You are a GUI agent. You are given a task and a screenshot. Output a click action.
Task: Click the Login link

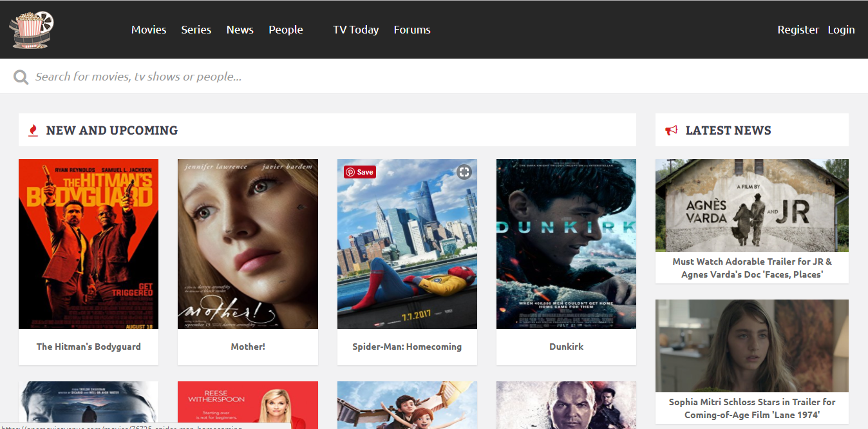tap(842, 30)
